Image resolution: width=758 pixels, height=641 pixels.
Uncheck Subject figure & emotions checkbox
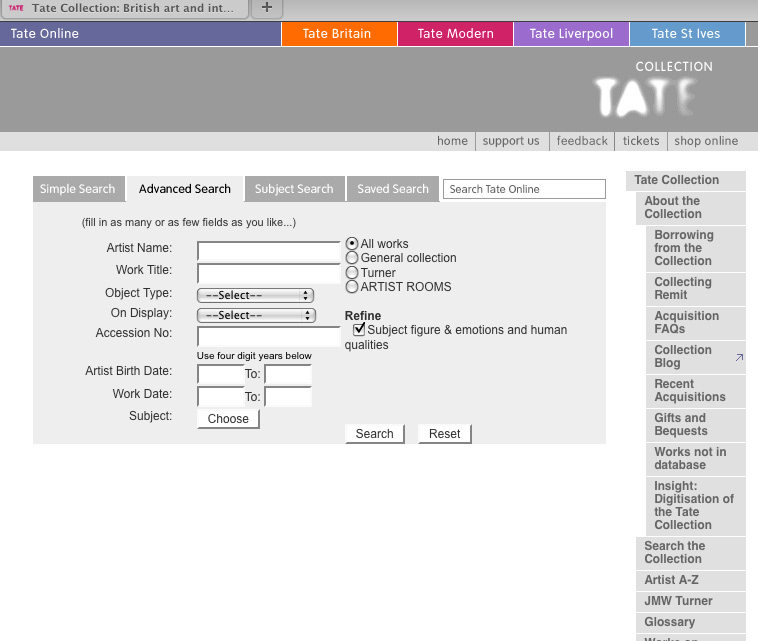coord(359,329)
